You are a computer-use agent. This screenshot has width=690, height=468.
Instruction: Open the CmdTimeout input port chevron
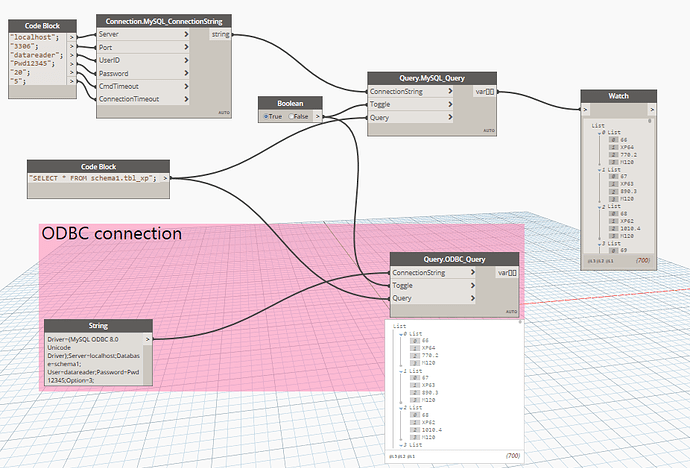[x=186, y=86]
